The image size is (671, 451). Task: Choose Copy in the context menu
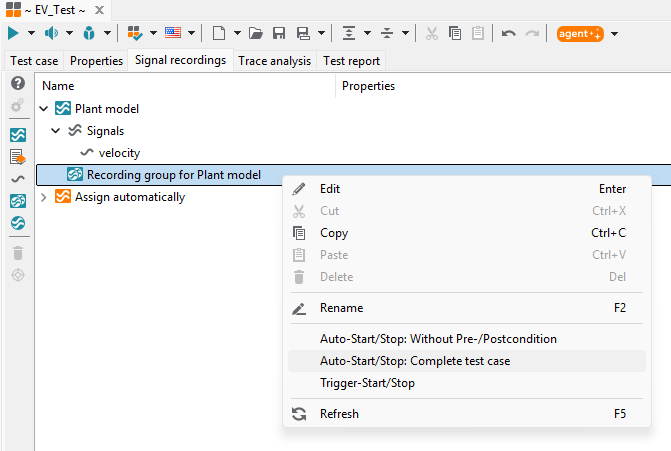point(467,233)
